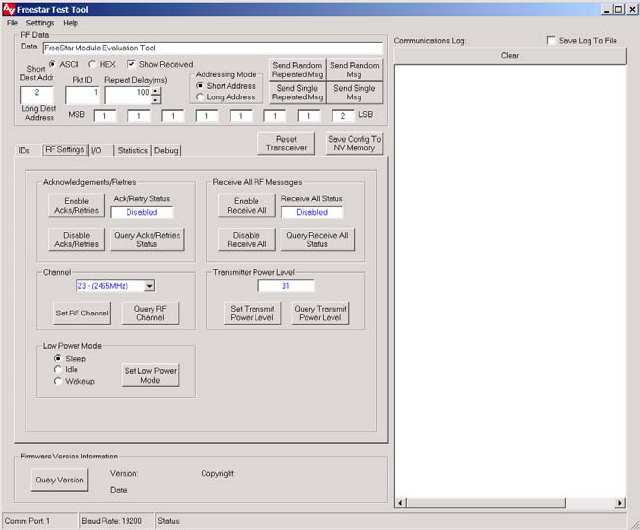Select Idle low power mode
The image size is (640, 530).
tap(58, 370)
